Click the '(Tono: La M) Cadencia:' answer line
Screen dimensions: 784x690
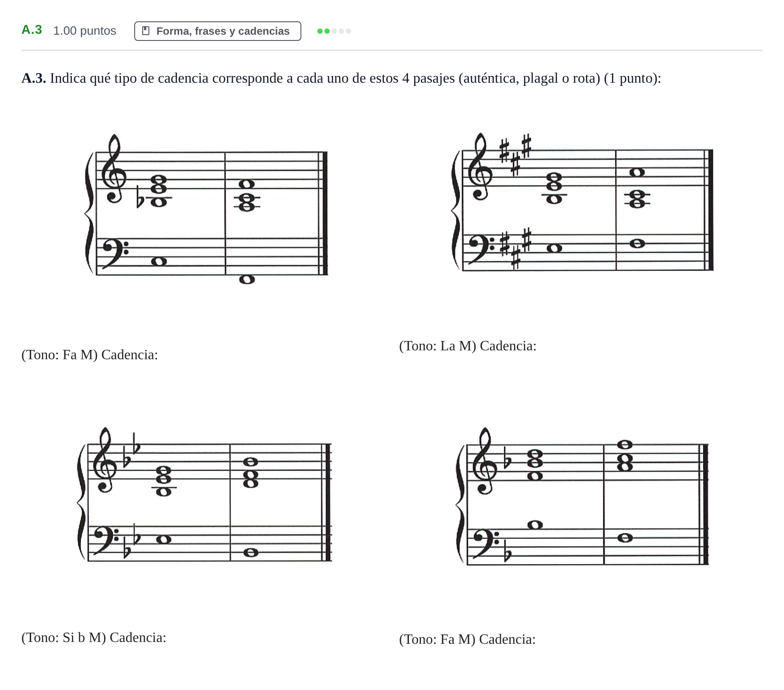468,346
